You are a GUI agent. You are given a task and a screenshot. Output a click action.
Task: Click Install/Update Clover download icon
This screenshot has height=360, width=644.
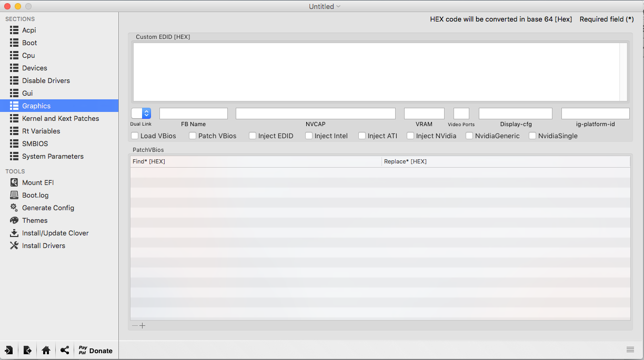(14, 233)
